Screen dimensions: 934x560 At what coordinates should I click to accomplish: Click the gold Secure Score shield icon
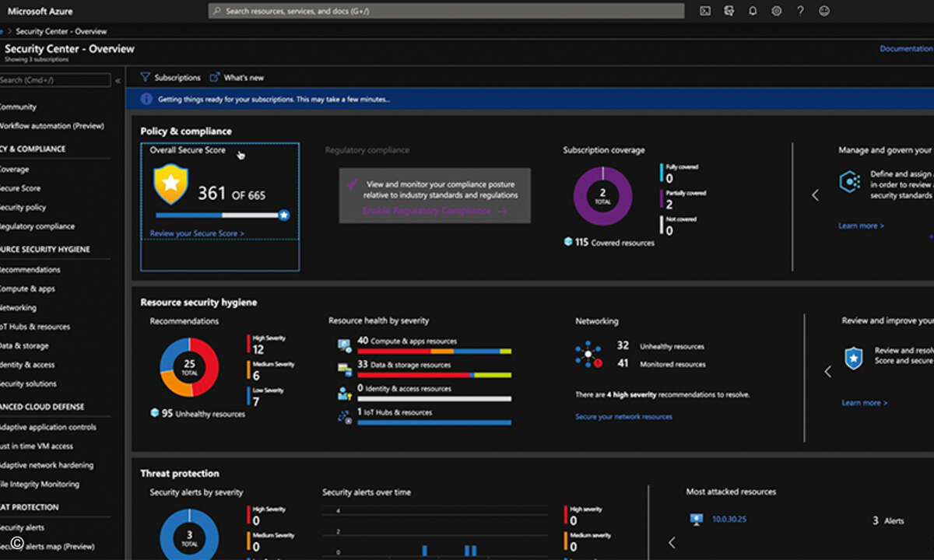[x=170, y=185]
